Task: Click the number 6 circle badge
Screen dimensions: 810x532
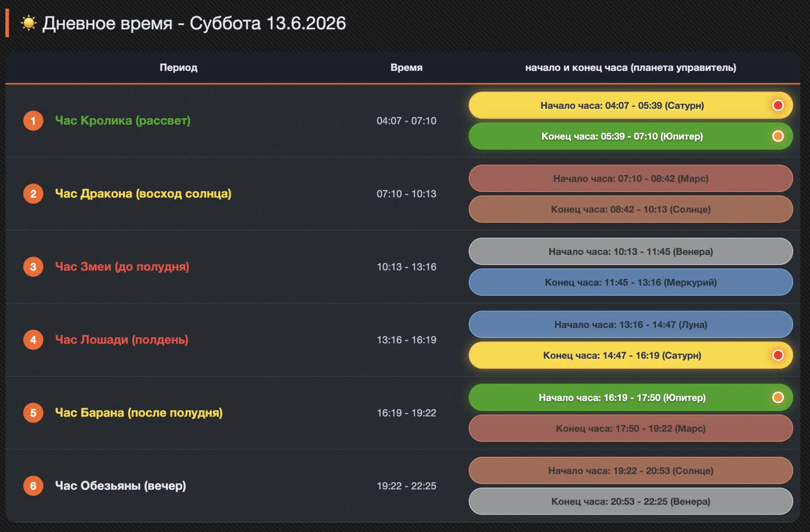Action: (33, 486)
